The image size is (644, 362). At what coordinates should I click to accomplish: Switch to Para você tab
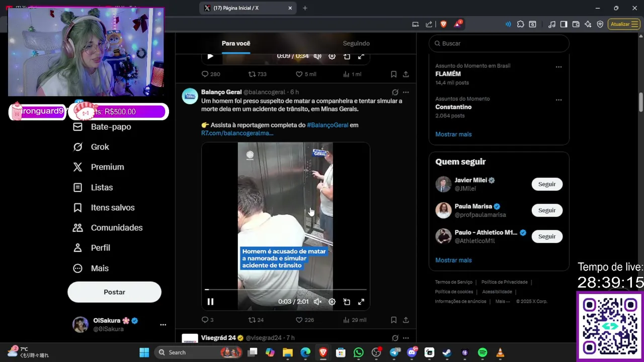236,43
